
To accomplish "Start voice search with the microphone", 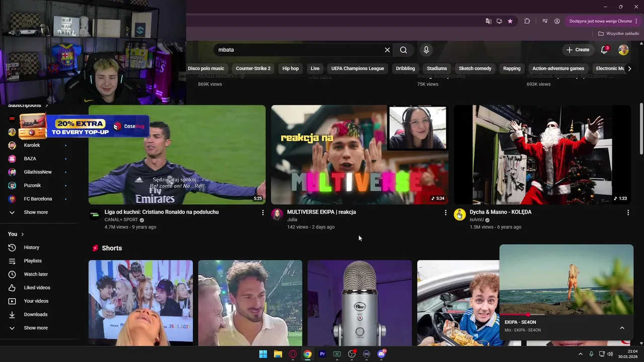I will point(426,50).
